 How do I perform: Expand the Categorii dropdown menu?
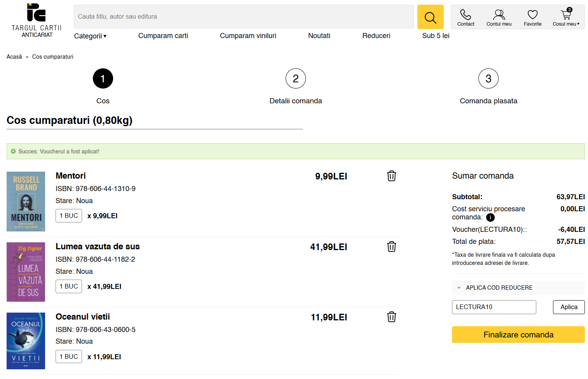[x=90, y=36]
